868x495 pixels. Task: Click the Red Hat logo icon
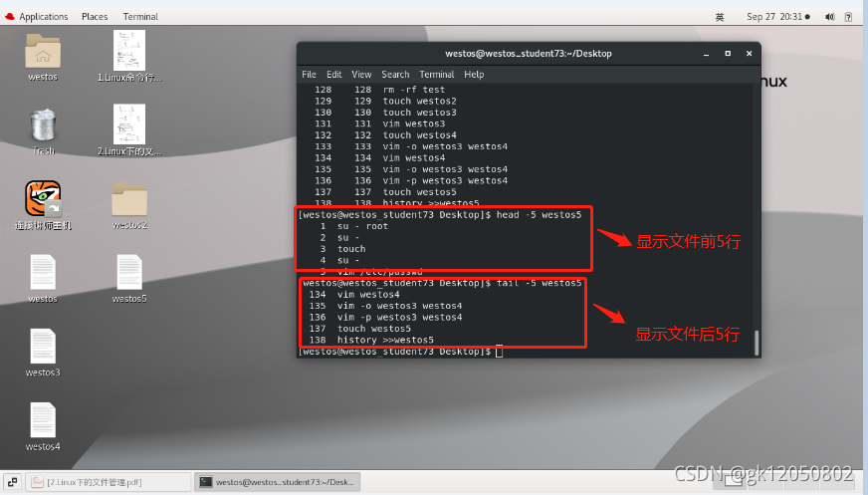pos(9,17)
